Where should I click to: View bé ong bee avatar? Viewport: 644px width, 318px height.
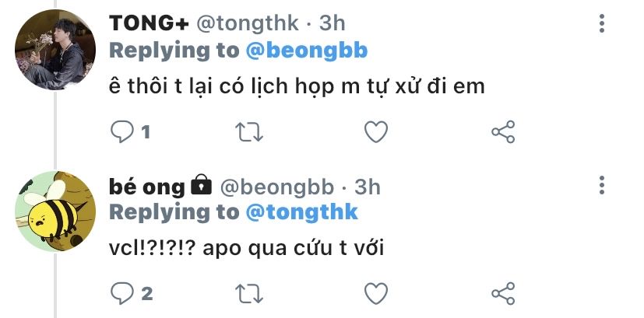click(55, 211)
